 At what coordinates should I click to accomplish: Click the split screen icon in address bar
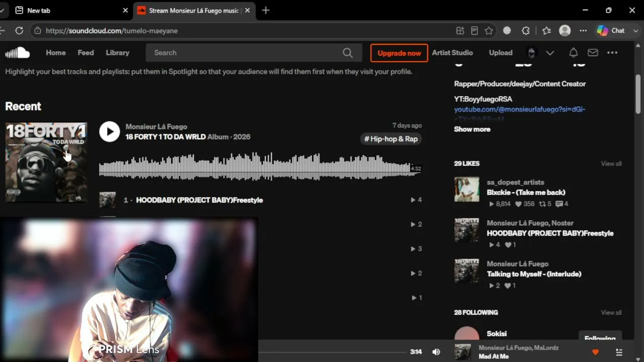coord(460,31)
